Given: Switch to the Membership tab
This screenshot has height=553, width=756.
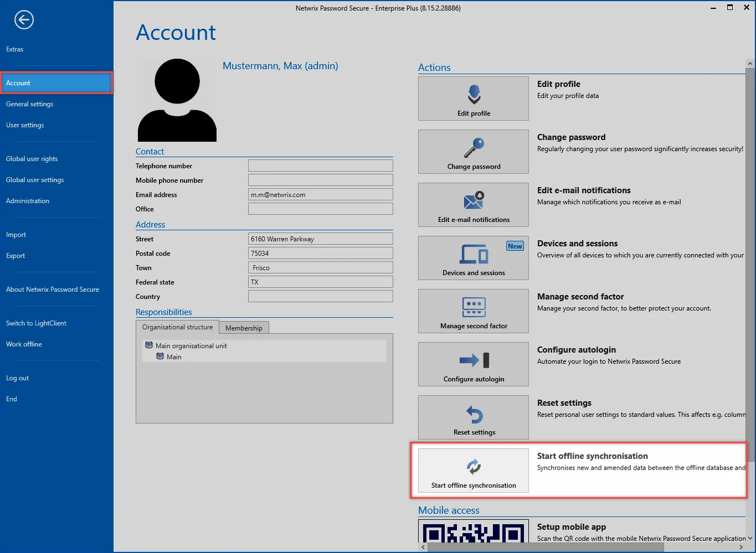Looking at the screenshot, I should click(244, 328).
